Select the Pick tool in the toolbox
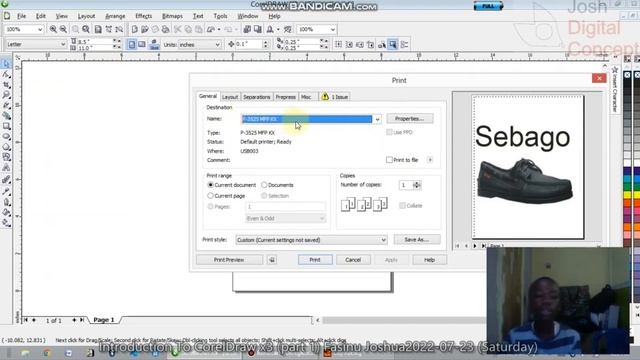The image size is (640, 360). [6, 64]
